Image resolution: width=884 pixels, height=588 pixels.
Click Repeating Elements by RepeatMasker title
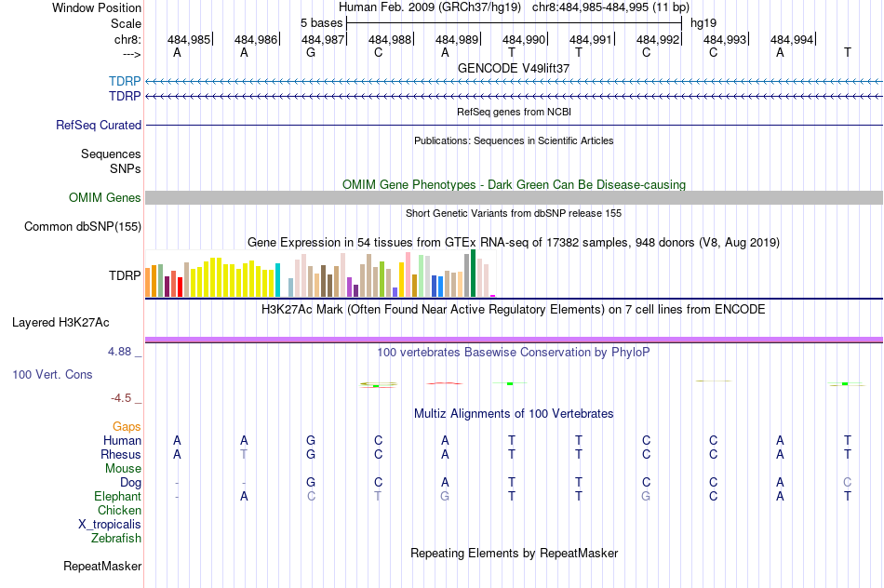[515, 553]
